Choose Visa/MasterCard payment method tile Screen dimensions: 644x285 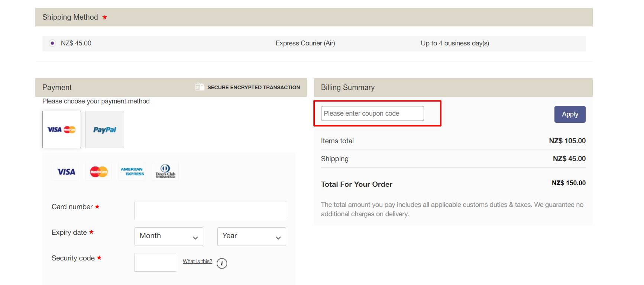coord(62,129)
